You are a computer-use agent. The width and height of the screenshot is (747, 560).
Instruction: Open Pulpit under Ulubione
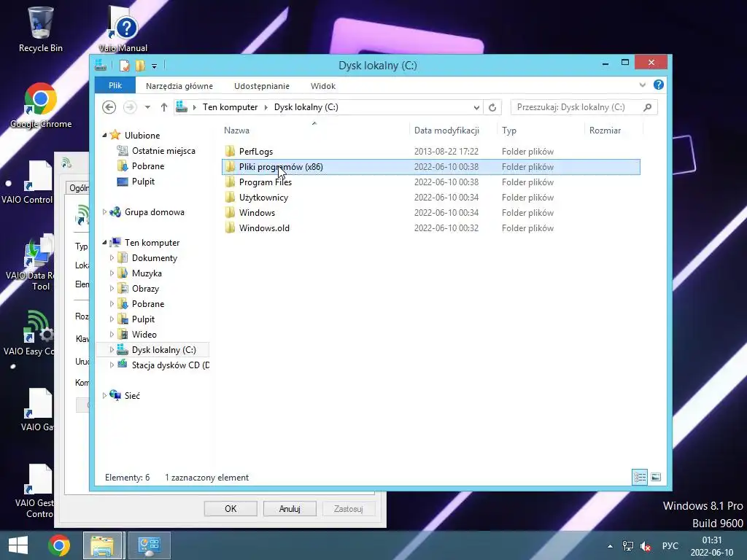(x=143, y=182)
